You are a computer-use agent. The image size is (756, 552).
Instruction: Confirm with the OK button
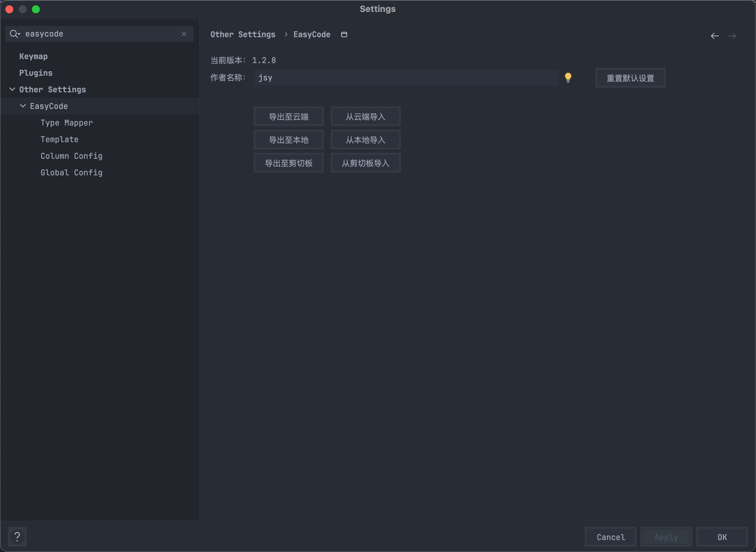click(x=721, y=537)
